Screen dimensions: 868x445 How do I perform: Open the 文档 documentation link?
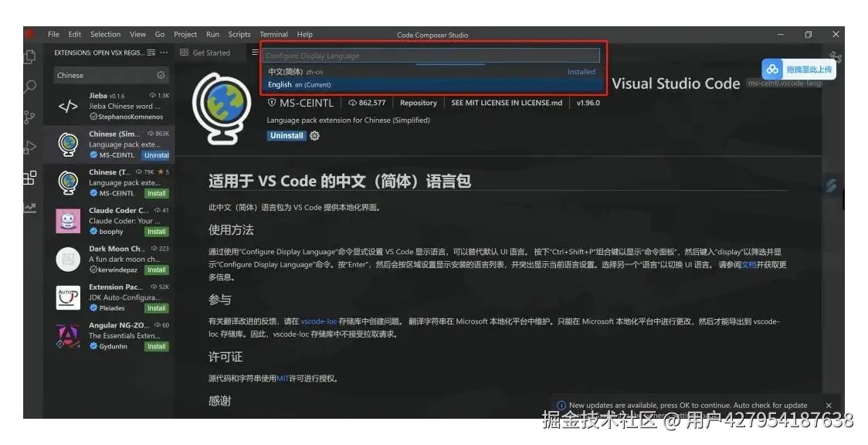click(748, 263)
